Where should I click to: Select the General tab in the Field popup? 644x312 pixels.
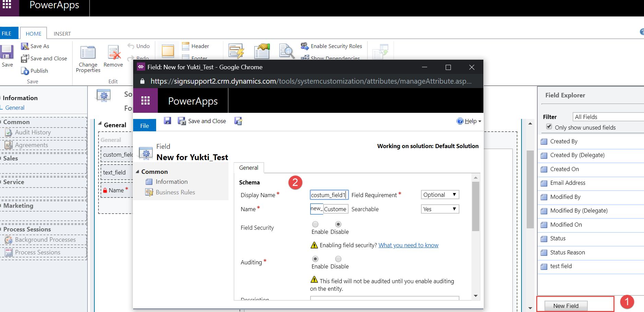[x=249, y=168]
